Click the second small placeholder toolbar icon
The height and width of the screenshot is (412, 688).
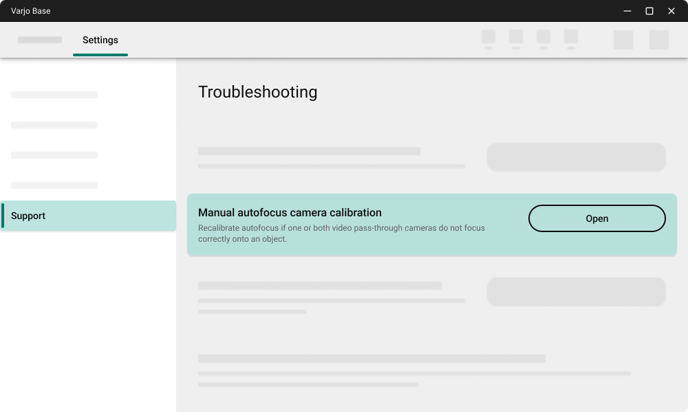(516, 39)
